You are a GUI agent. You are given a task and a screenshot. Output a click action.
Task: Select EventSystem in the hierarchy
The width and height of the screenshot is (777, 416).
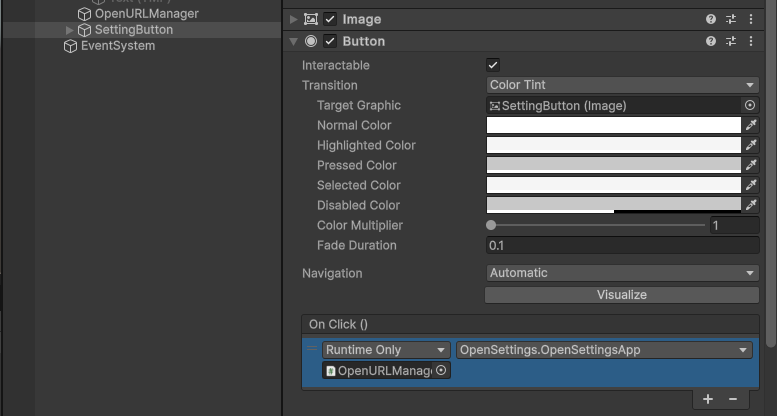pyautogui.click(x=117, y=46)
